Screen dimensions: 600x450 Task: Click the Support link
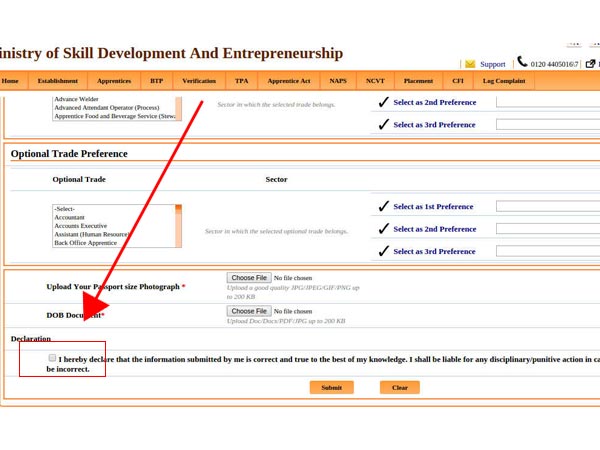click(x=493, y=64)
